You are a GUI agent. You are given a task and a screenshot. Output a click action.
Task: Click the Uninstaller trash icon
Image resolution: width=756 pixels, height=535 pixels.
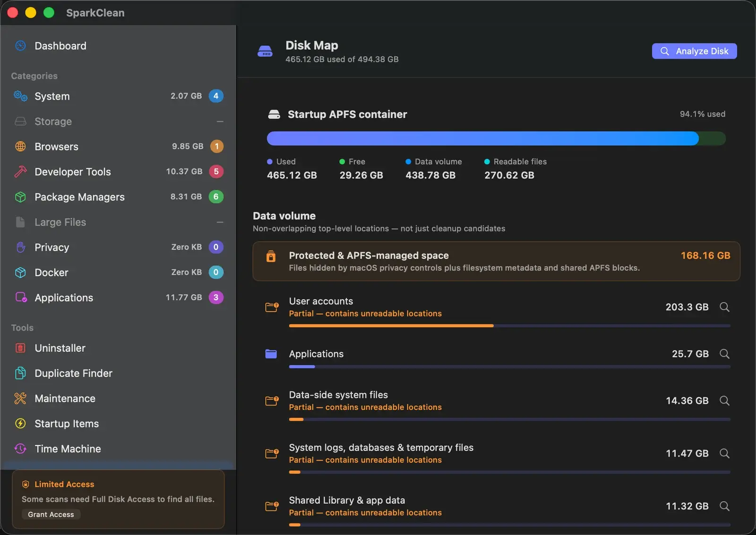[x=20, y=348]
